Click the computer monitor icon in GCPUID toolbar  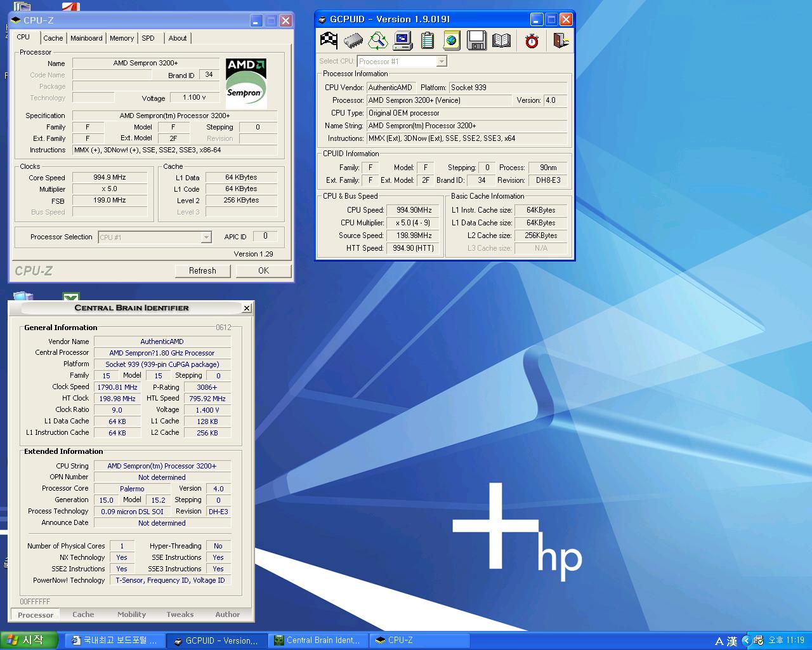point(403,41)
